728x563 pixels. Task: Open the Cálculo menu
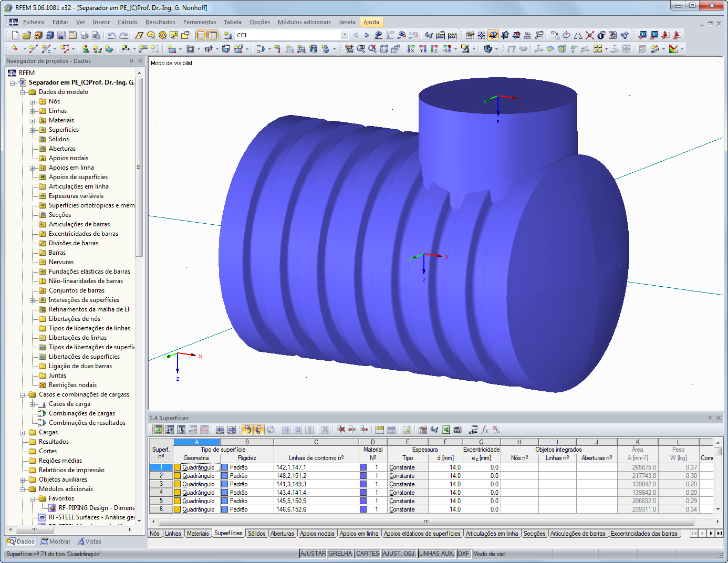click(x=128, y=22)
